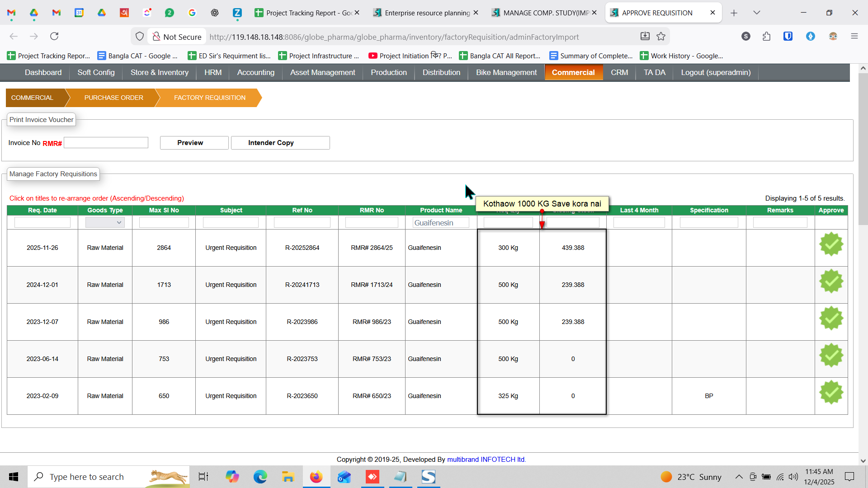Reload the page in browser
Viewport: 868px width, 488px height.
[x=54, y=36]
